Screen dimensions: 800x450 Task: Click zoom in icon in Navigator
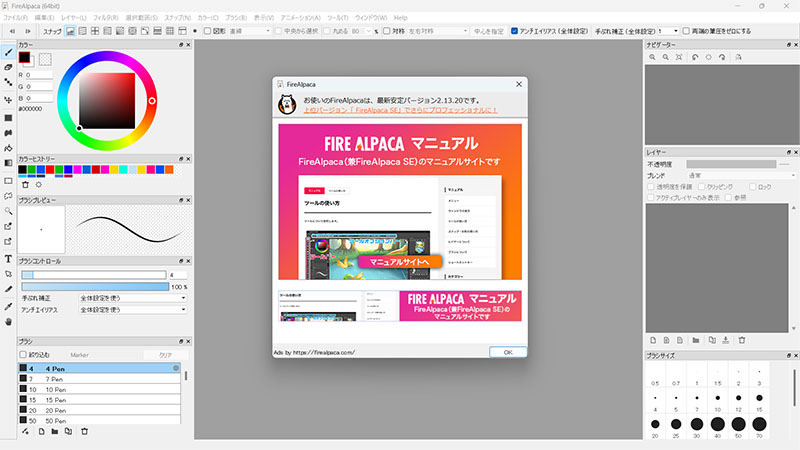tap(652, 57)
